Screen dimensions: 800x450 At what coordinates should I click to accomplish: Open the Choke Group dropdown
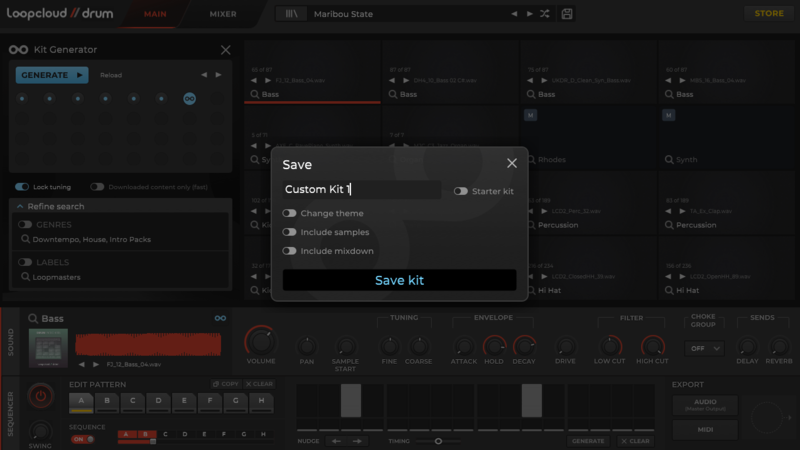click(703, 348)
